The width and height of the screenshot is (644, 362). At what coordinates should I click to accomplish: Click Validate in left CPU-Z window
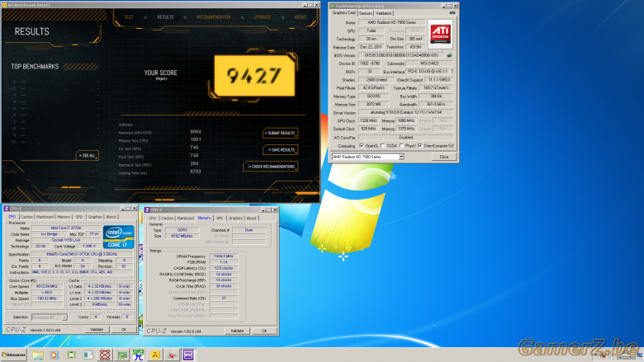[x=97, y=330]
